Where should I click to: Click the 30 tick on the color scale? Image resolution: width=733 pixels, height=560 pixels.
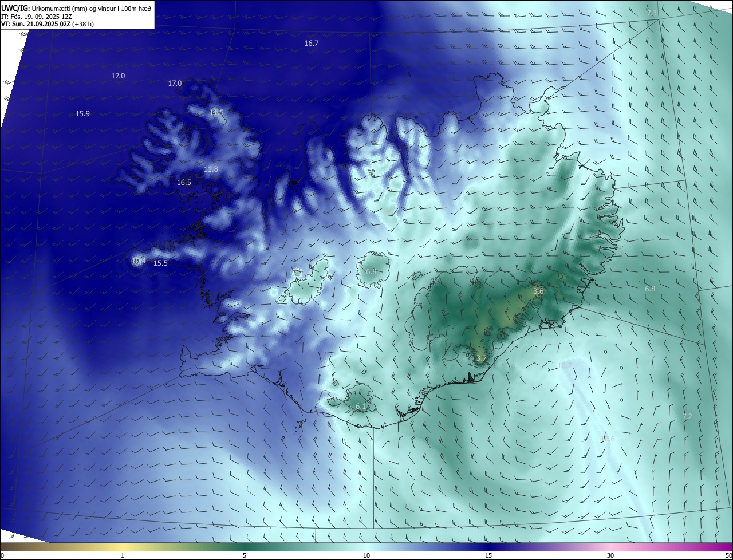(610, 556)
